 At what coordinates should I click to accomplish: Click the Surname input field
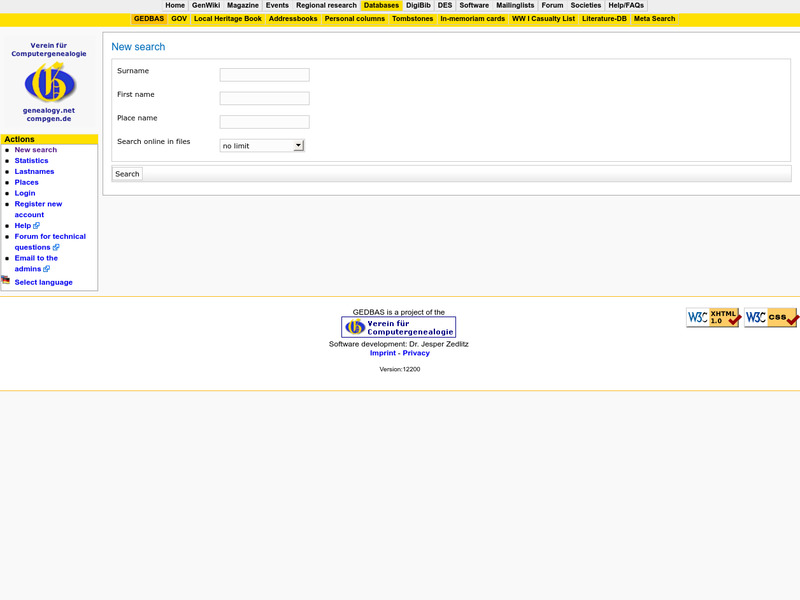point(263,74)
